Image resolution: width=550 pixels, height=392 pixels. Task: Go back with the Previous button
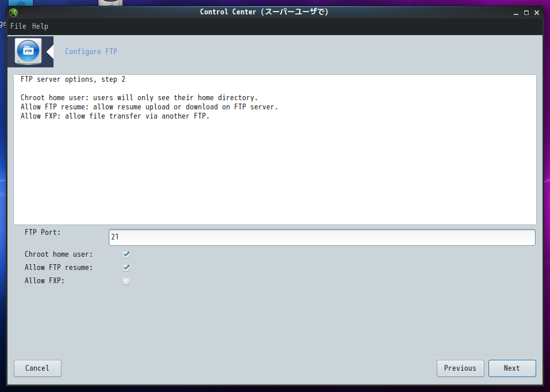pyautogui.click(x=460, y=368)
